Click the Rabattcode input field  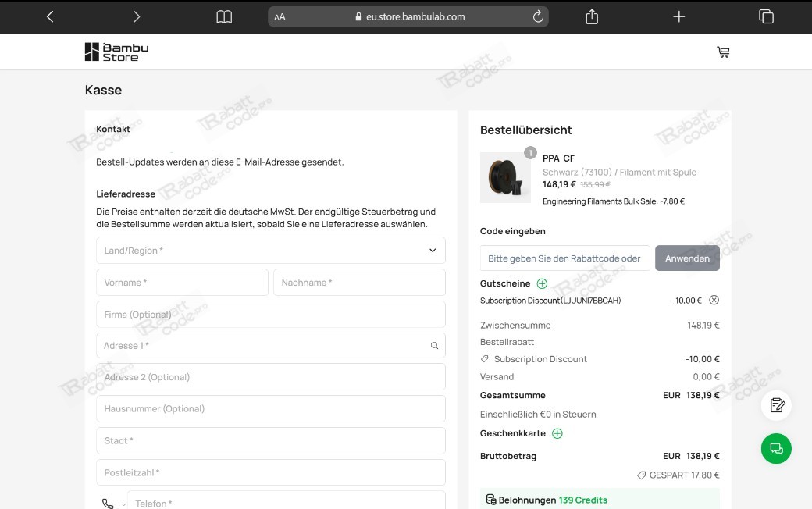(x=565, y=258)
